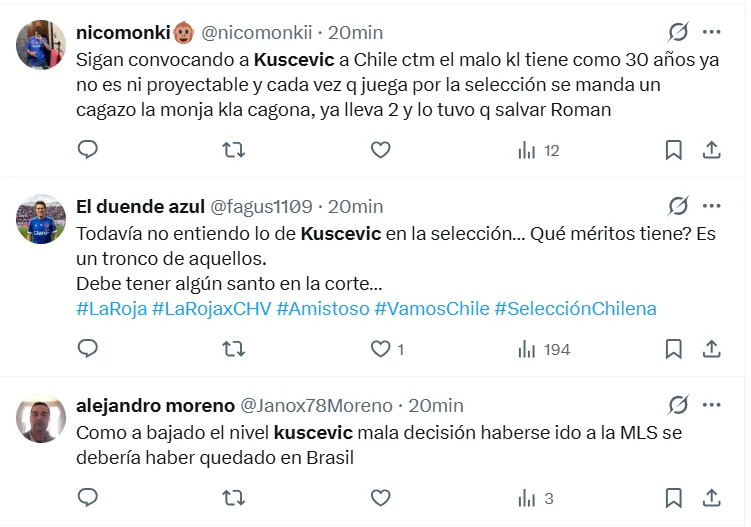
Task: Retweet El duende azul's post
Action: coord(233,349)
